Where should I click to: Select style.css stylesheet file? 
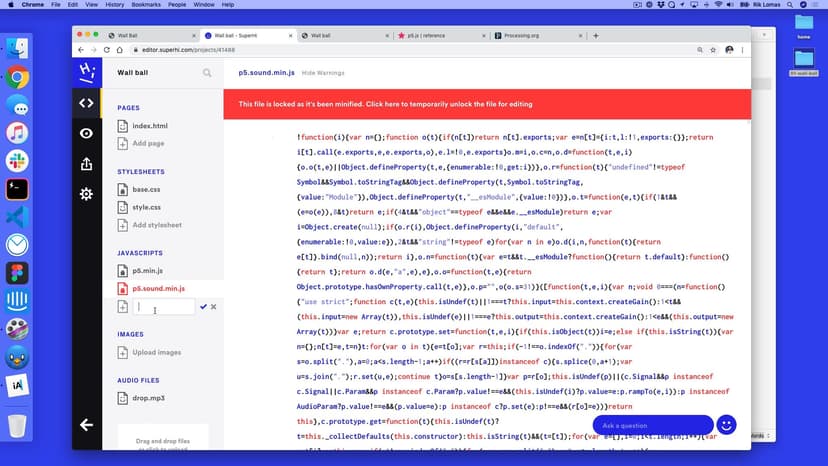coord(146,207)
